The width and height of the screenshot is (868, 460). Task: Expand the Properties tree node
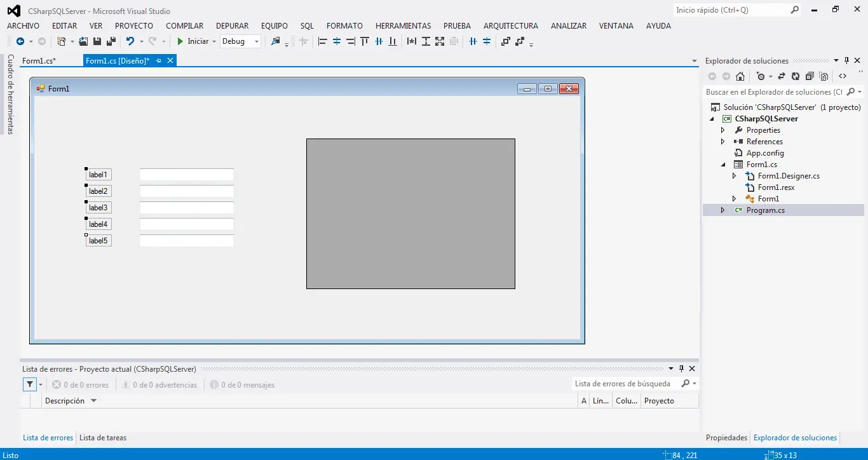[x=722, y=130]
